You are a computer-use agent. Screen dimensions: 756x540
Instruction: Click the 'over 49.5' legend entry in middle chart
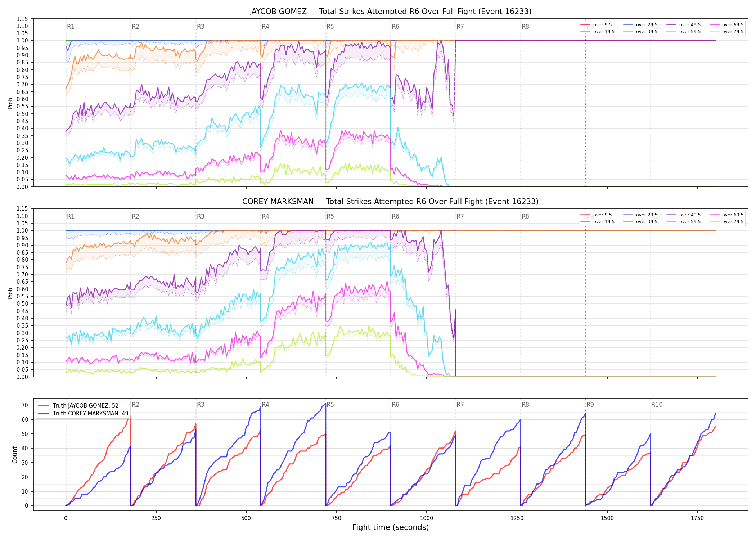[684, 215]
